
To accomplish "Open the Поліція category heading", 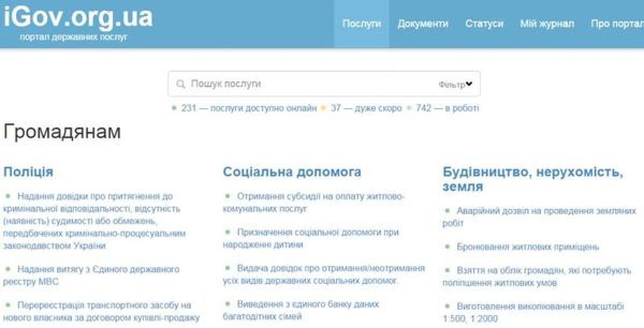I will click(x=28, y=172).
